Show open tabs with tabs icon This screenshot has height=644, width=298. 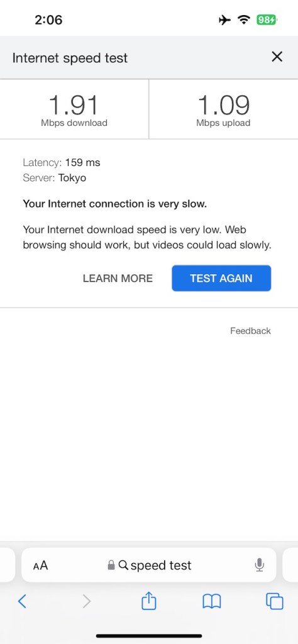(275, 602)
